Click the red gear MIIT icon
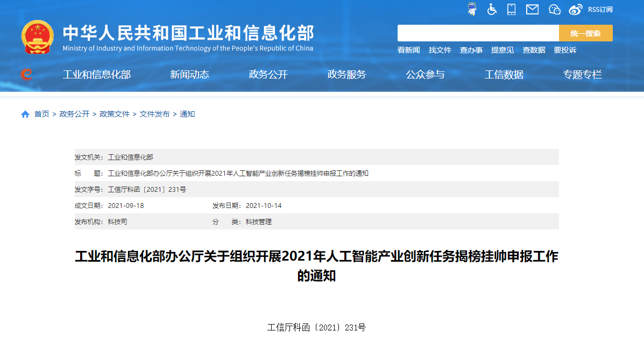Image resolution: width=644 pixels, height=338 pixels. 26,74
